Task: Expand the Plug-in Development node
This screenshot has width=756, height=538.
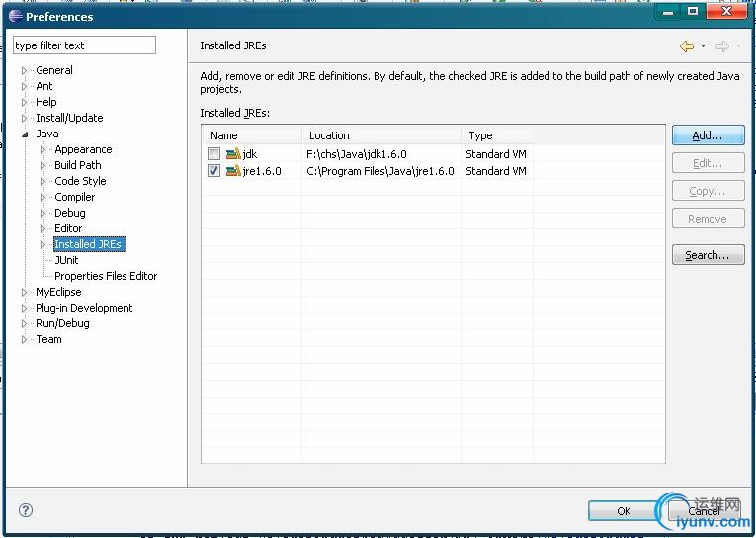Action: coord(24,308)
